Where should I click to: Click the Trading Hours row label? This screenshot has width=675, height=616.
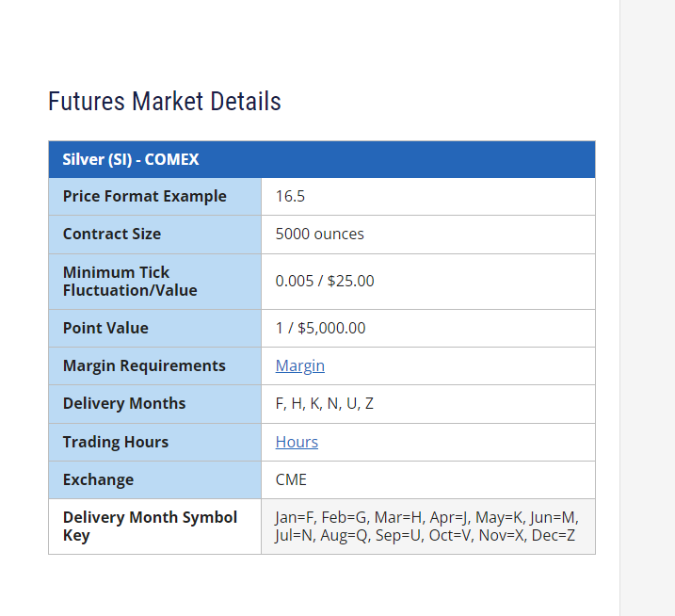coord(116,442)
